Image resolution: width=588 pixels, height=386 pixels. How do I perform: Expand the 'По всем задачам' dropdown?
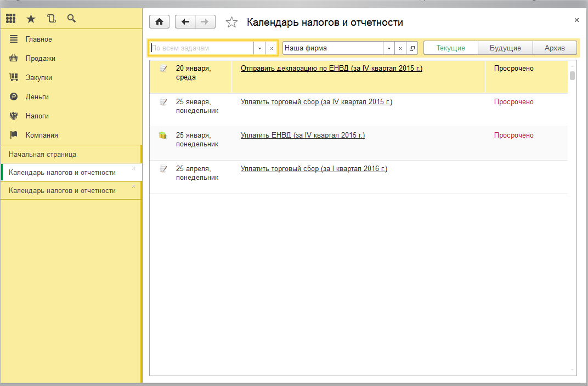[x=259, y=48]
